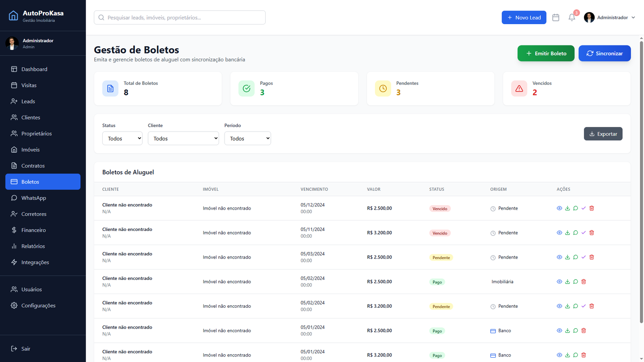Mark the 05/12/2024 boleto as paid
The image size is (644, 362).
pyautogui.click(x=584, y=208)
